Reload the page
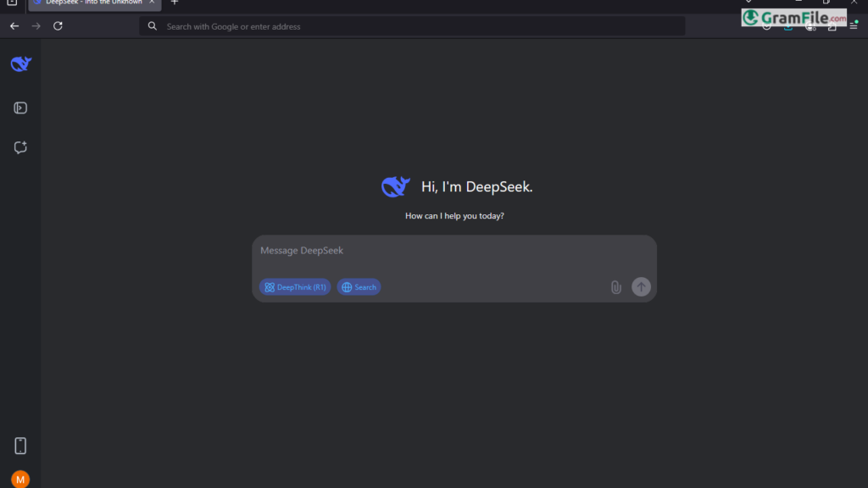The width and height of the screenshot is (868, 488). (58, 26)
